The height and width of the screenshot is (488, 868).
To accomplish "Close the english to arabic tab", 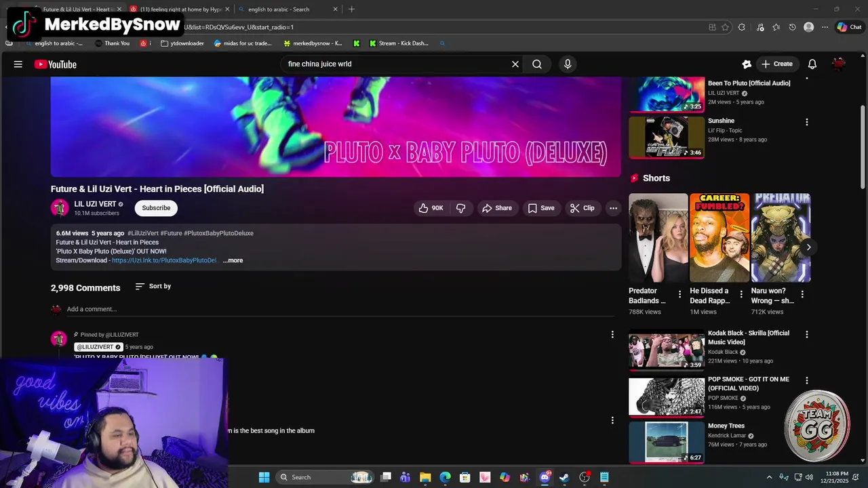I will coord(335,9).
